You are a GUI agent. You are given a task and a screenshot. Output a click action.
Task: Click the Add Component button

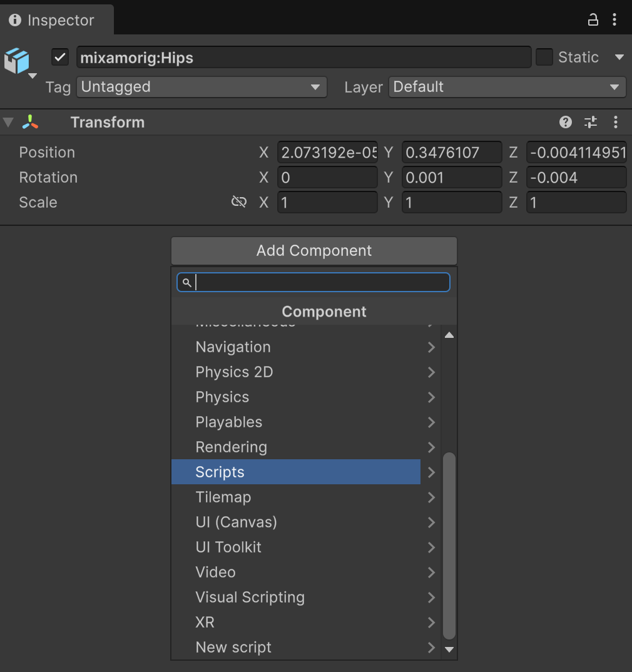[x=314, y=250]
